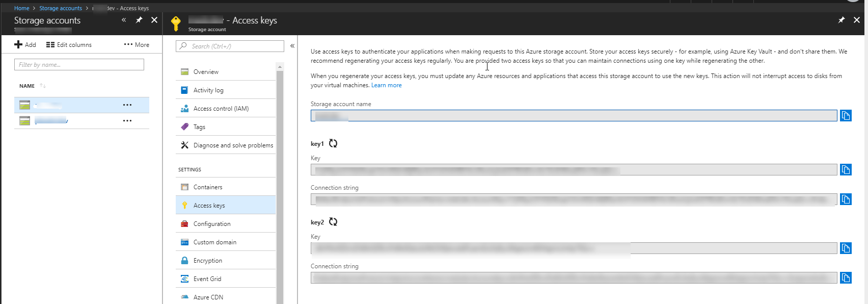This screenshot has height=304, width=868.
Task: Click the storage account name field
Action: [574, 116]
